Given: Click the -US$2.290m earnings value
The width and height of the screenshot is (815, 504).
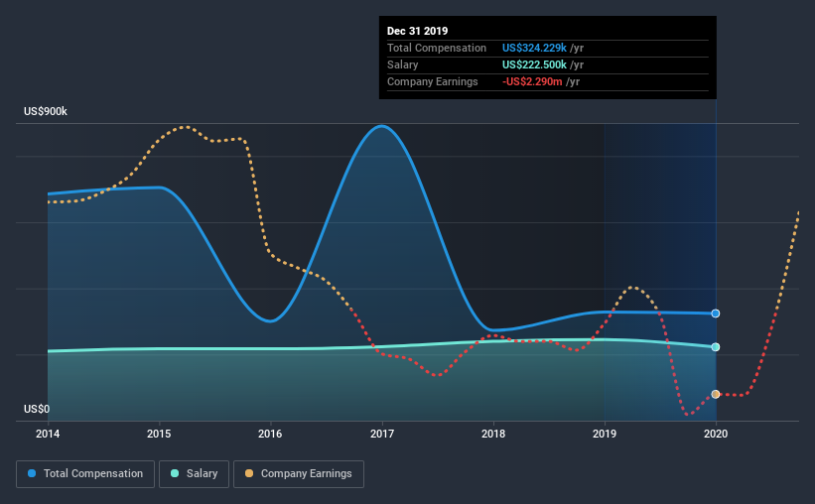Looking at the screenshot, I should 532,82.
